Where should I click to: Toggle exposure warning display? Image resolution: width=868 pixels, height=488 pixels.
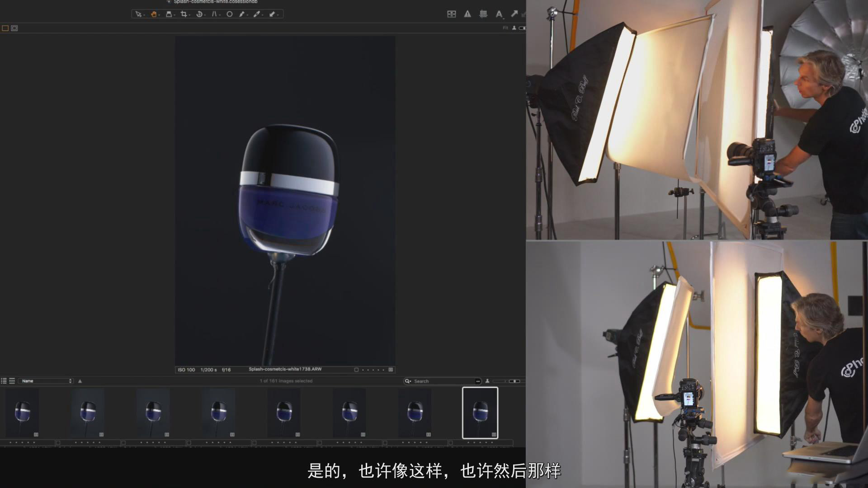[x=468, y=14]
